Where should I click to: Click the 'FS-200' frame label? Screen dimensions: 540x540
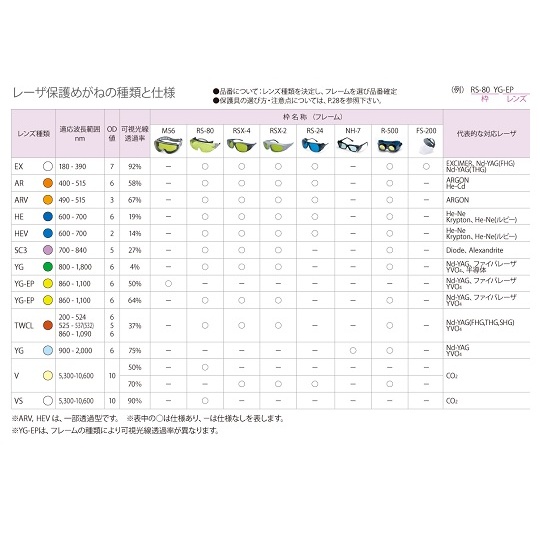point(426,131)
